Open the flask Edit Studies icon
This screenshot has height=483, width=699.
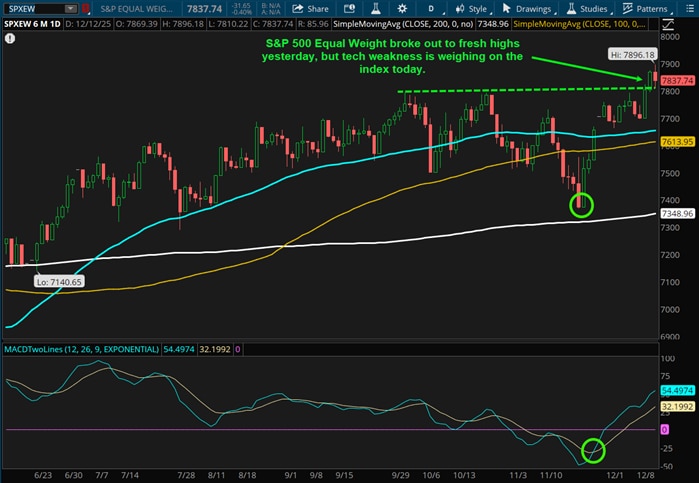[x=376, y=8]
